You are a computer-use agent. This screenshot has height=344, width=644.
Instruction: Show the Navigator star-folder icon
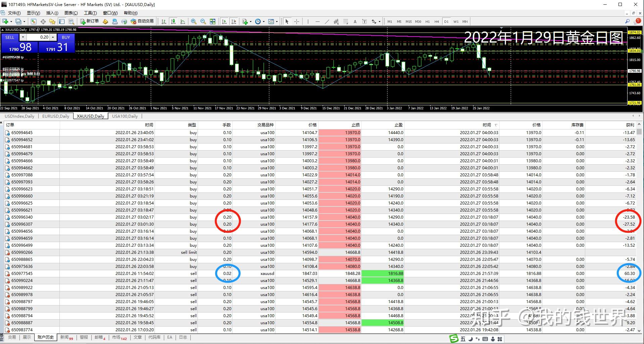pos(52,21)
